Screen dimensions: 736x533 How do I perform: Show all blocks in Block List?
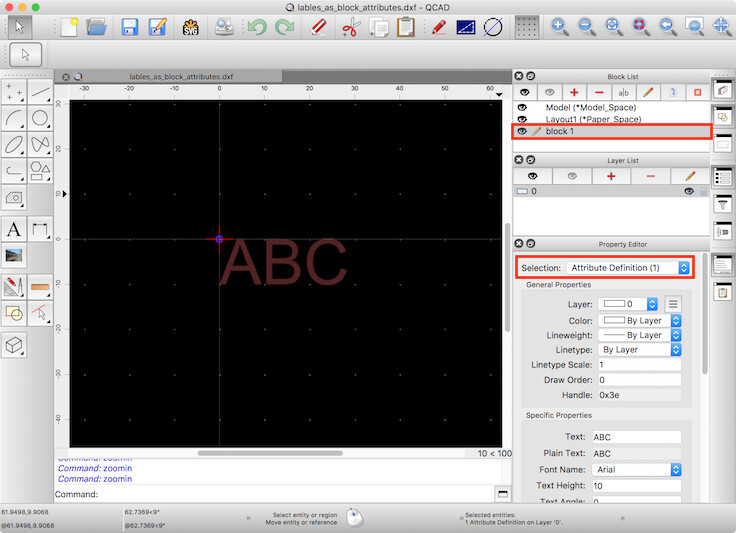525,92
